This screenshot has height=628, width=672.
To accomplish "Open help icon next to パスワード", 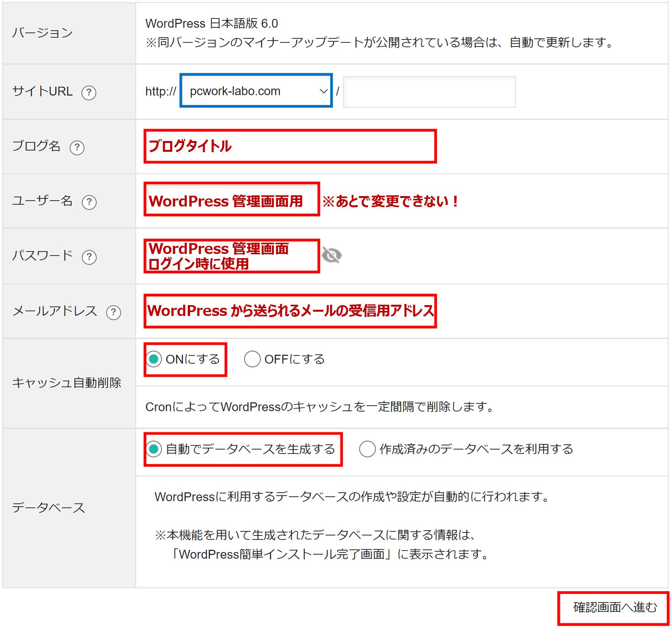I will coord(89,257).
